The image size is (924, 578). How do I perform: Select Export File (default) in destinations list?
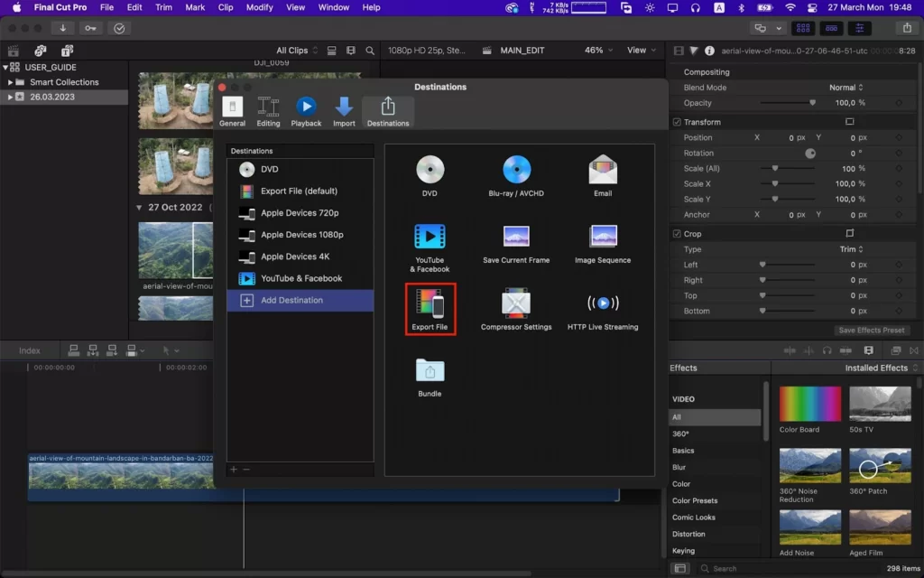[300, 191]
